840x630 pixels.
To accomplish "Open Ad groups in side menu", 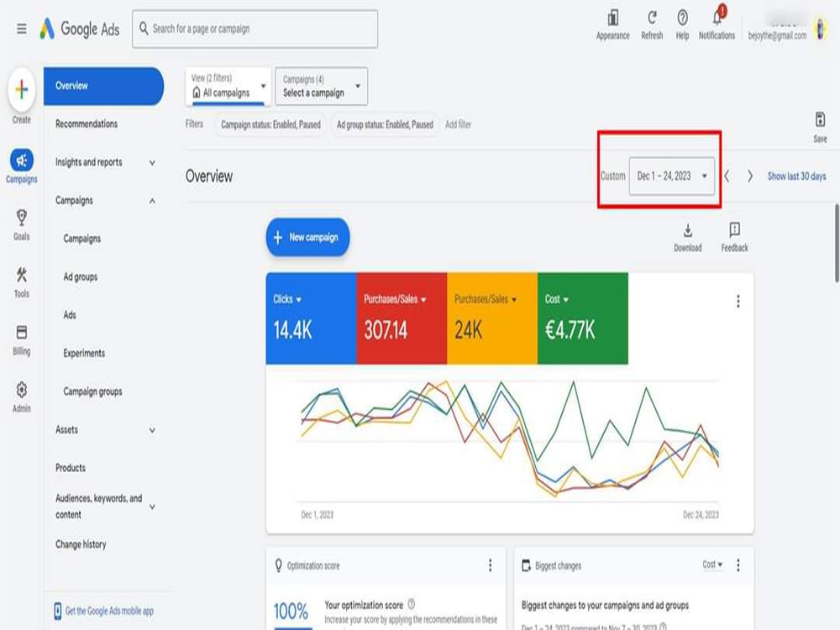I will (x=81, y=277).
